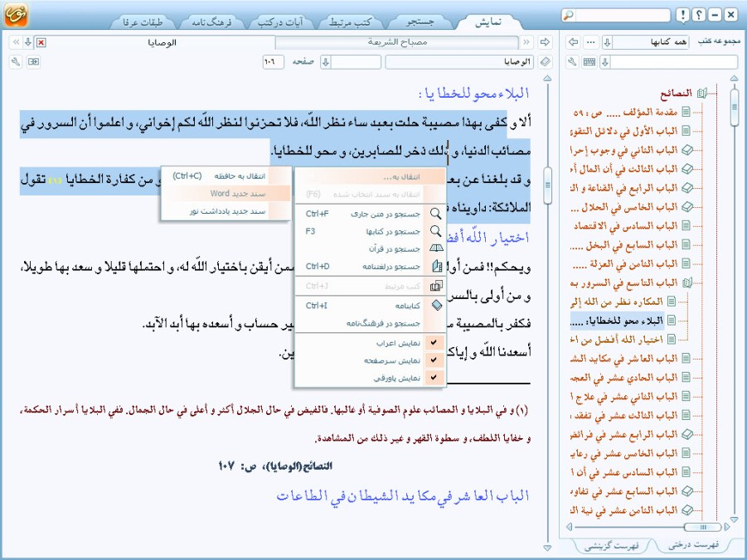Choose جستجو در کتابها magnifier entry
Screen dimensions: 747x560
(x=435, y=231)
